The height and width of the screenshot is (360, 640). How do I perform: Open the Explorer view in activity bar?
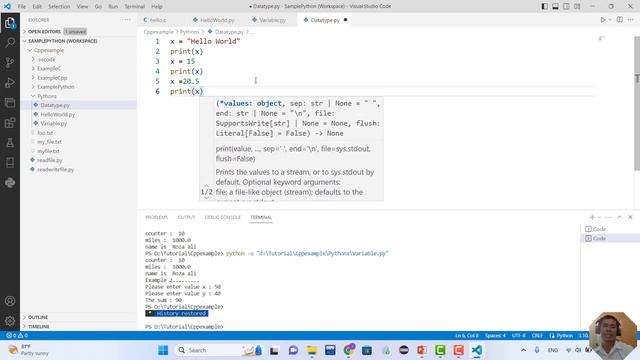tap(10, 22)
